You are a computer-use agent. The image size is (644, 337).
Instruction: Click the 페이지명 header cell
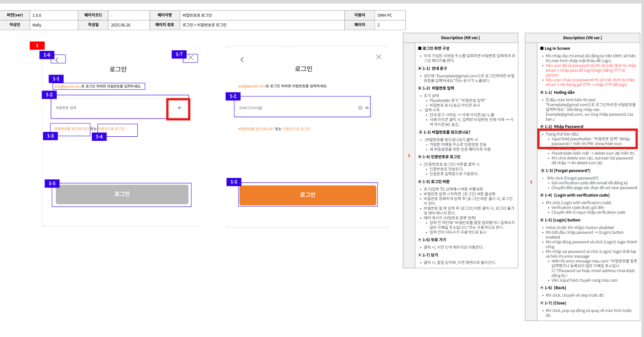[x=165, y=15]
